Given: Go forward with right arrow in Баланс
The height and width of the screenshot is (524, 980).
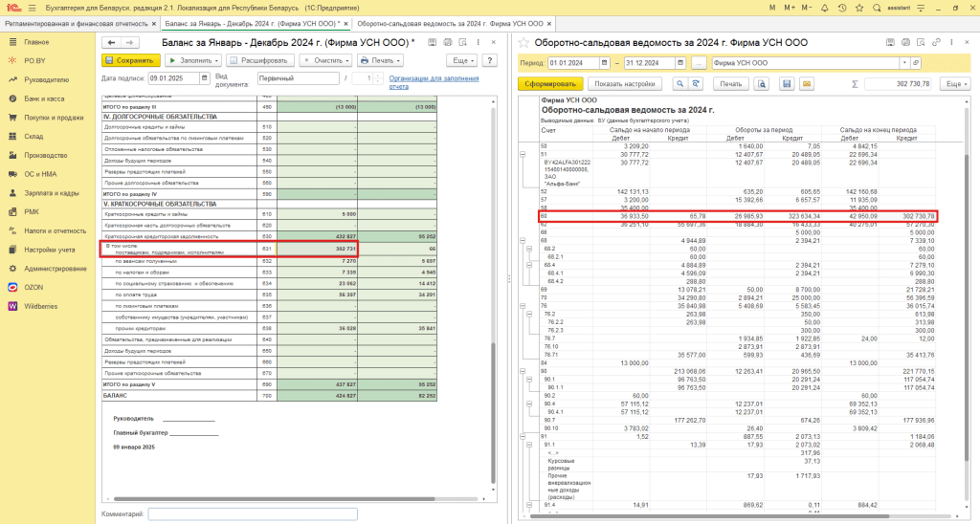Looking at the screenshot, I should point(129,42).
